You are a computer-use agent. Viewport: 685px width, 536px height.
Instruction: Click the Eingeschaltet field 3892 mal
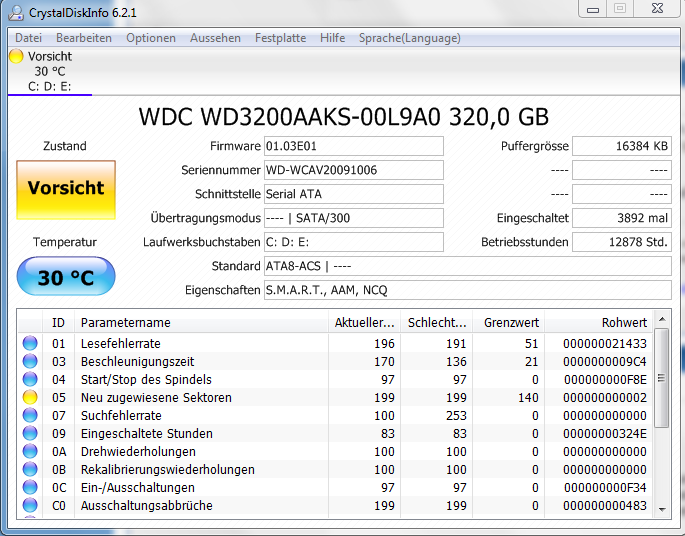click(622, 218)
